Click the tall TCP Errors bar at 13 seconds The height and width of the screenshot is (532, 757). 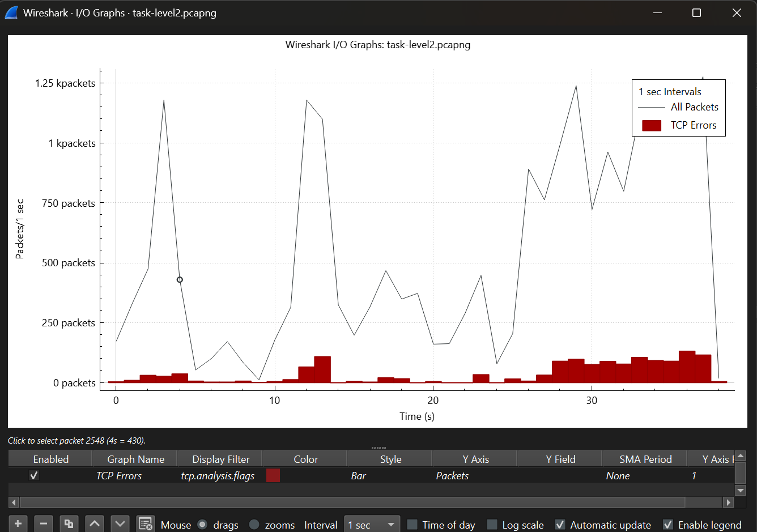pos(322,369)
